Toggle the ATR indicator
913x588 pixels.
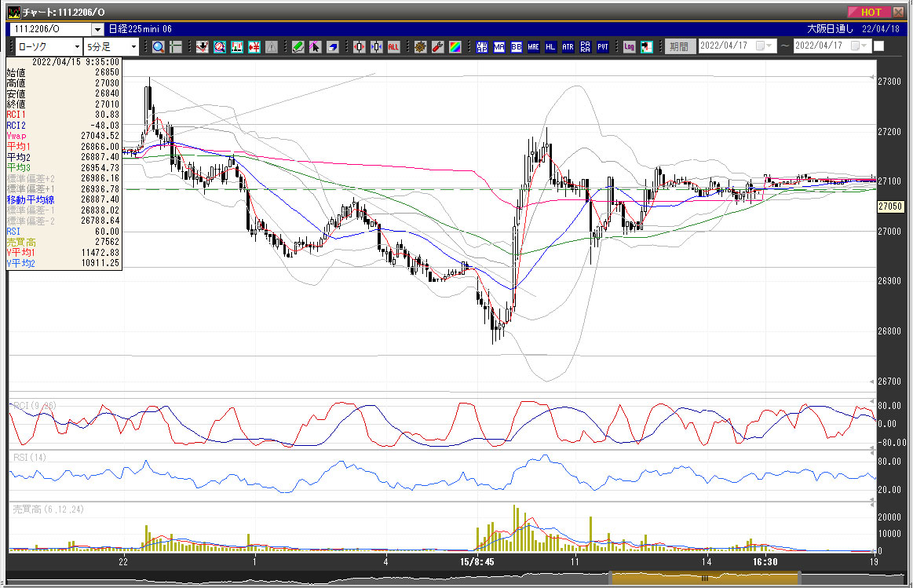tap(568, 47)
